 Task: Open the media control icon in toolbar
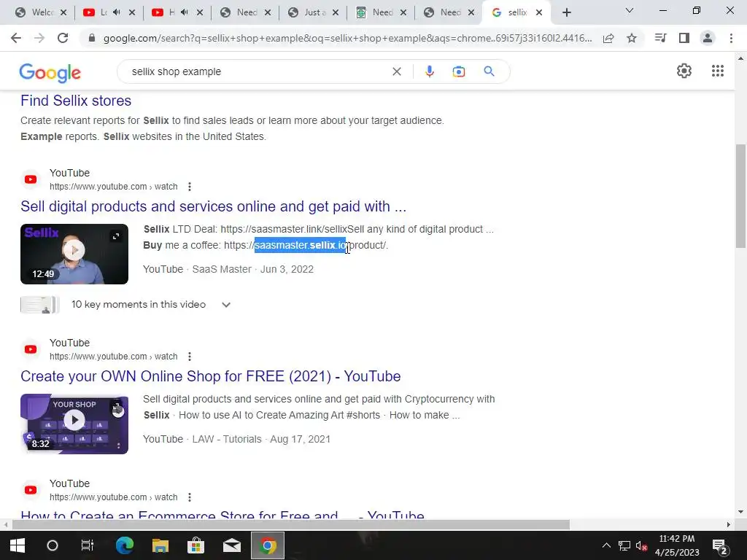(660, 38)
